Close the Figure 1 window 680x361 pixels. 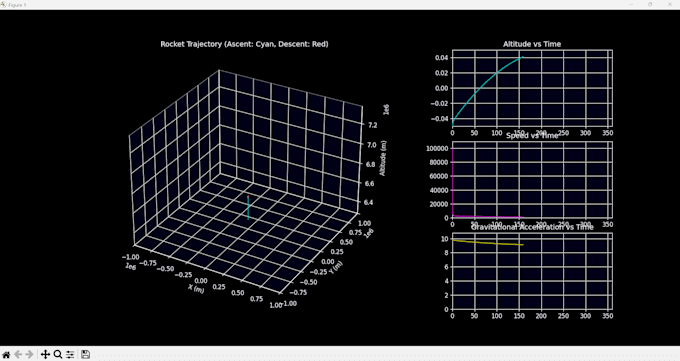coord(670,4)
